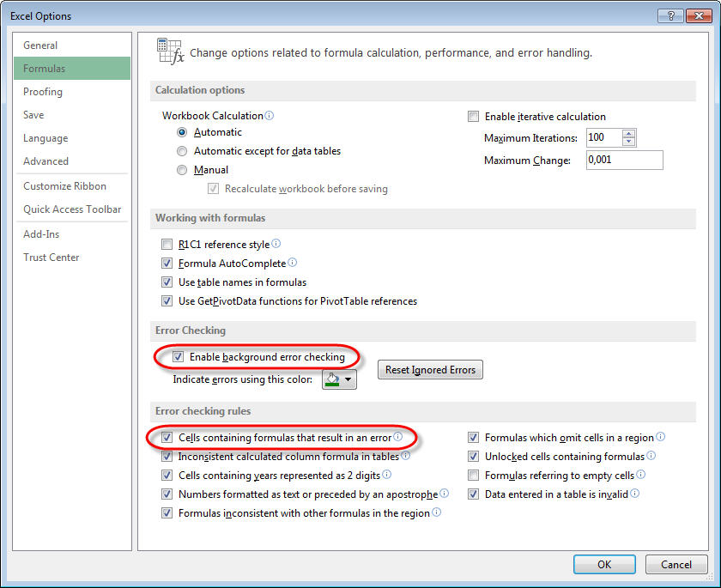Image resolution: width=721 pixels, height=588 pixels.
Task: Select Automatic except for data tables
Action: click(x=182, y=151)
